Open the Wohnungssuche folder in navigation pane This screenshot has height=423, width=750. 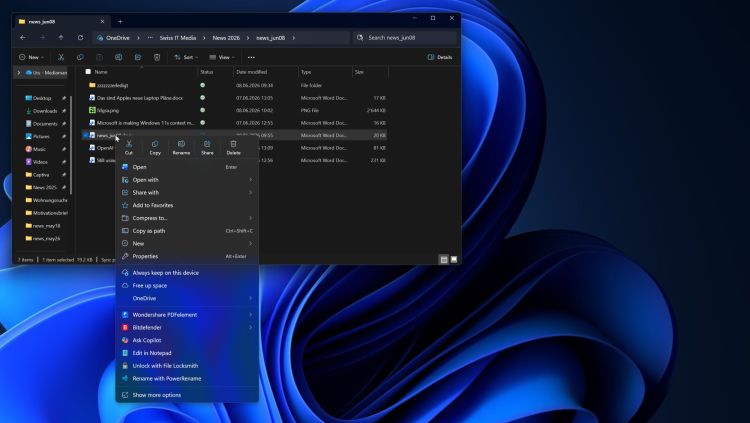(x=46, y=200)
